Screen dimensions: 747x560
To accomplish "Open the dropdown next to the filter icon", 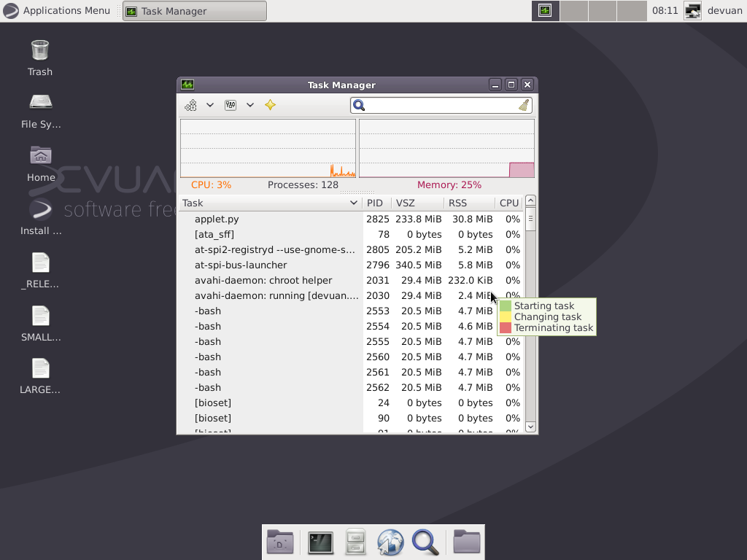I will click(x=249, y=105).
